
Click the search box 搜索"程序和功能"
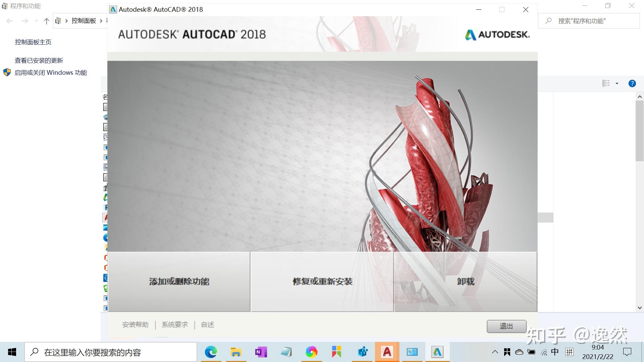coord(589,21)
